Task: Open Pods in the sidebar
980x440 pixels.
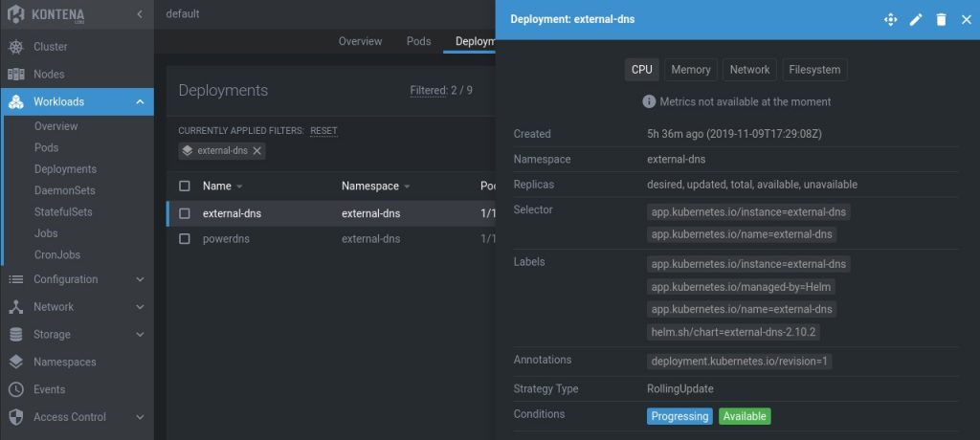Action: 46,147
